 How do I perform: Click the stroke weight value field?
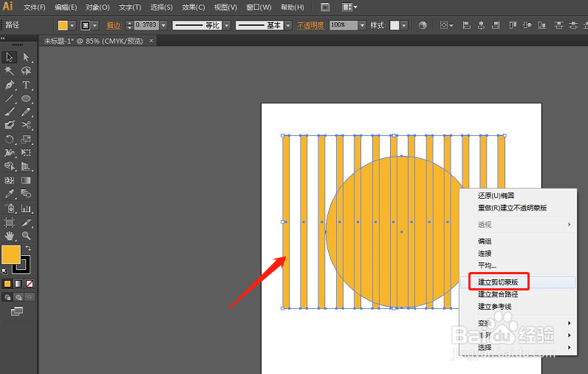(x=146, y=25)
